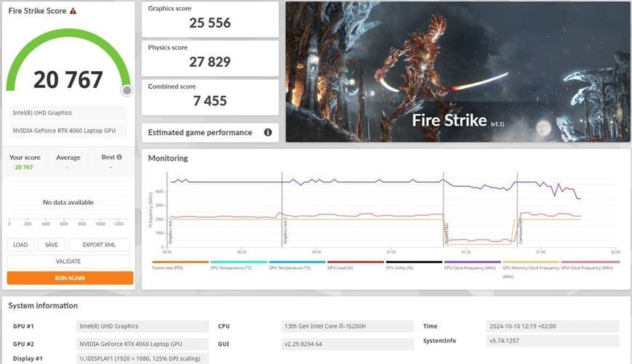This screenshot has height=364, width=632.
Task: Click the SAVE button
Action: pos(52,245)
